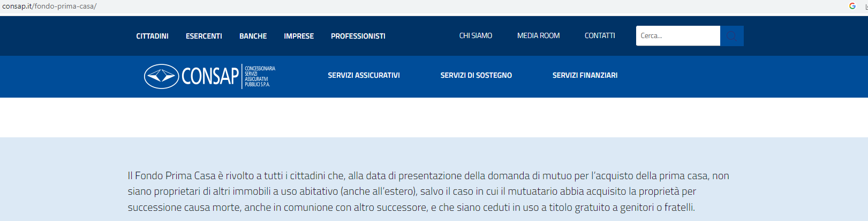Open the CITTADINI section
The width and height of the screenshot is (868, 221).
point(152,36)
